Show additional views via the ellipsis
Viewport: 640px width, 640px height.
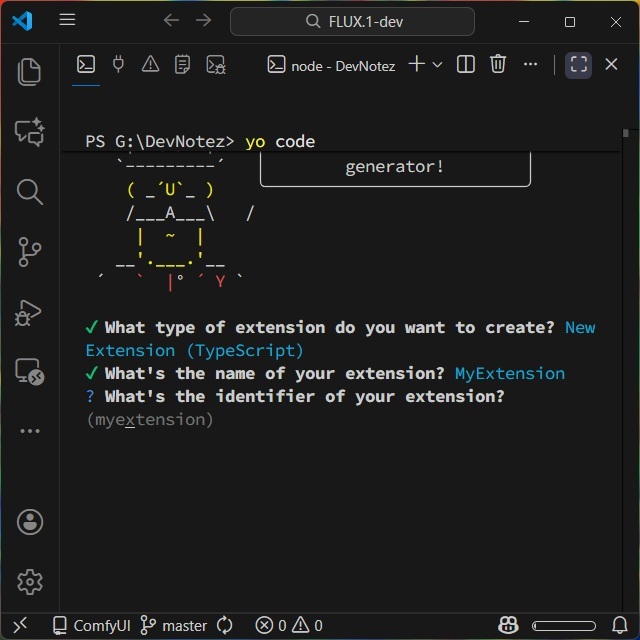coord(30,431)
